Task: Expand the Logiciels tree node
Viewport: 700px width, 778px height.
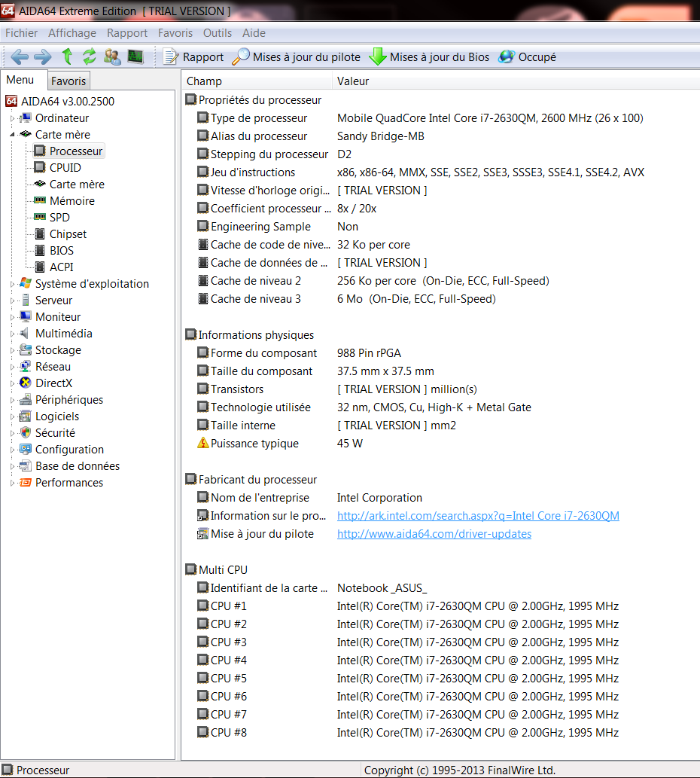Action: coord(12,416)
